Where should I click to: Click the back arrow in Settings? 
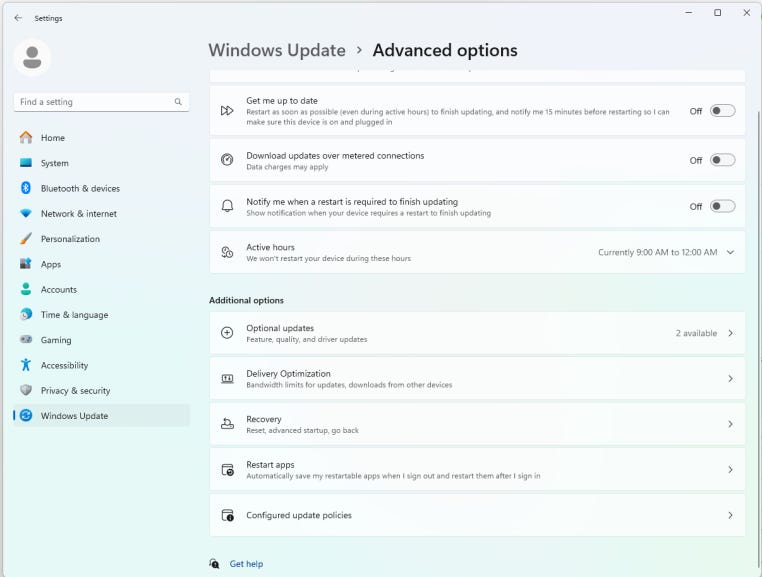[x=18, y=18]
